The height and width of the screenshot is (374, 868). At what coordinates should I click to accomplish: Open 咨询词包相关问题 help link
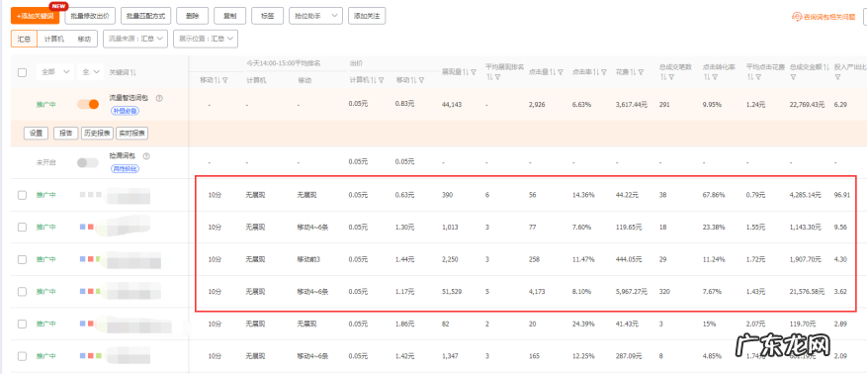click(828, 17)
